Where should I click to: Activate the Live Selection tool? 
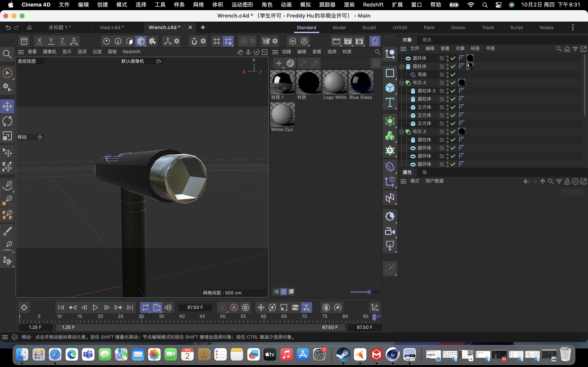point(7,73)
